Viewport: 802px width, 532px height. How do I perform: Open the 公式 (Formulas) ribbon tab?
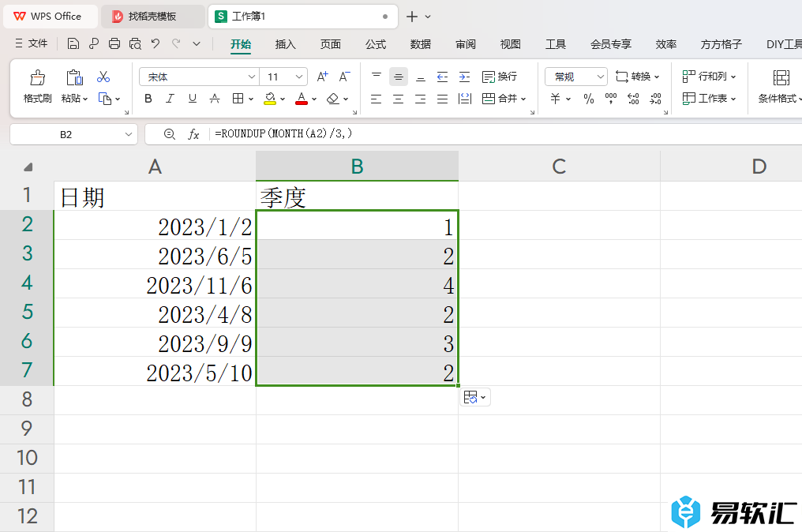click(376, 44)
